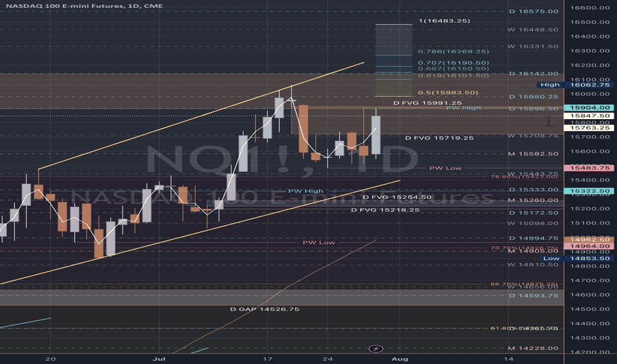The image size is (617, 364).
Task: Click the D GAP 14526.75 label
Action: 264,309
